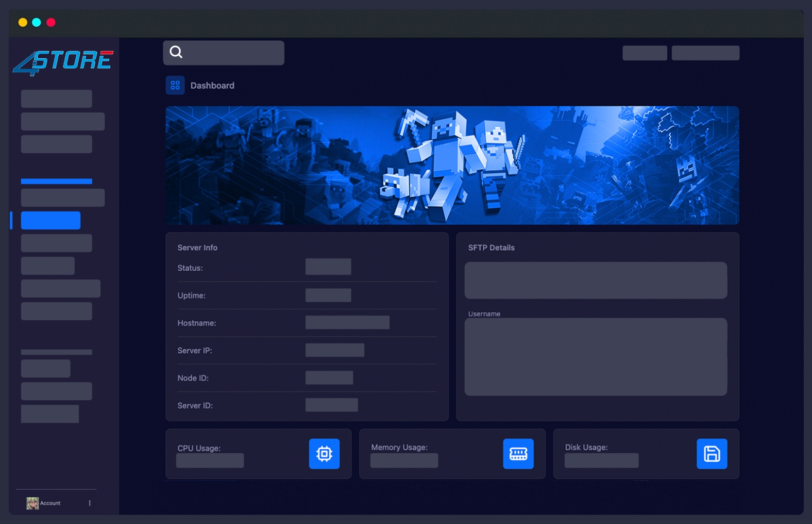Select the highlighted blue sidebar item
This screenshot has height=524, width=812.
click(x=51, y=220)
